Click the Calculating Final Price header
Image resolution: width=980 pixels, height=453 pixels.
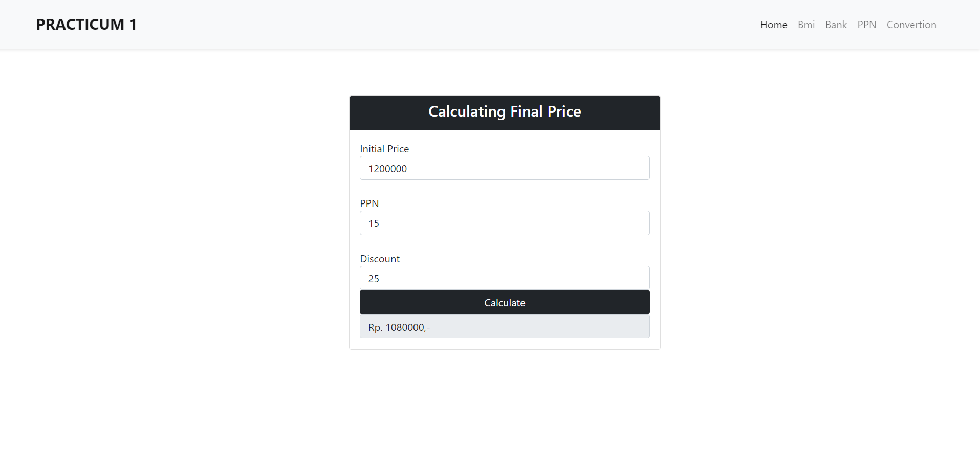click(505, 111)
